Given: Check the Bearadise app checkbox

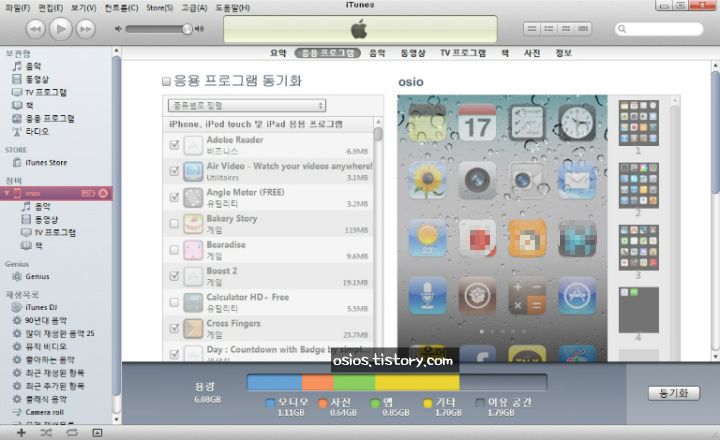Looking at the screenshot, I should click(174, 249).
